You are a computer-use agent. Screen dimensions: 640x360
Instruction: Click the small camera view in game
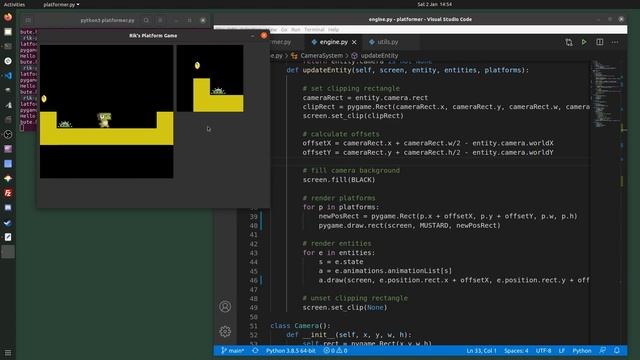click(x=210, y=78)
